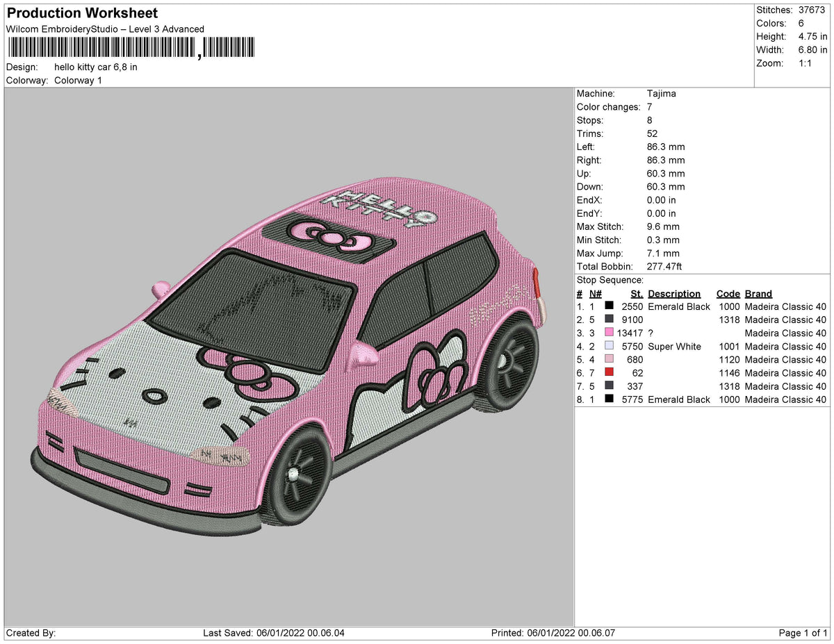Choose the black swatch in row 8
Screen dimensions: 834x644
tap(610, 399)
